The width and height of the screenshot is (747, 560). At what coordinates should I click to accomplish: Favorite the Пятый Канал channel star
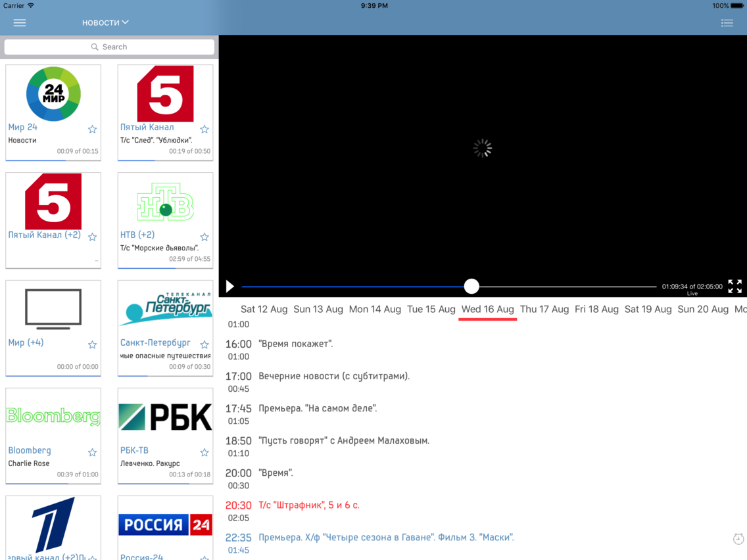click(x=205, y=129)
